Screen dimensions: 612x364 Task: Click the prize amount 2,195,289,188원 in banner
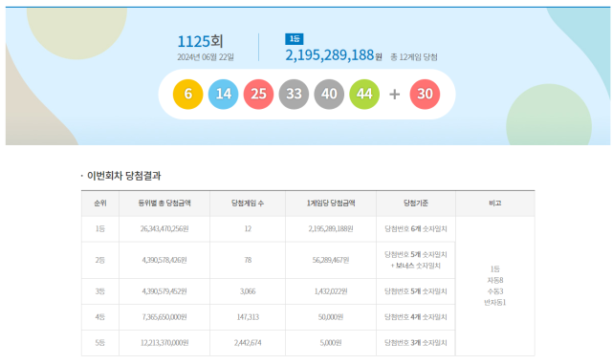(x=334, y=55)
